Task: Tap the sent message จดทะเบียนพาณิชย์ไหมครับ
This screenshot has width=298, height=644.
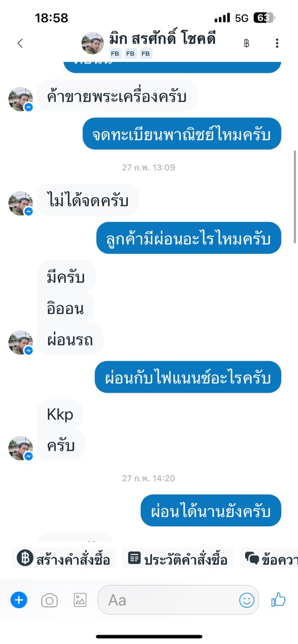Action: point(182,134)
